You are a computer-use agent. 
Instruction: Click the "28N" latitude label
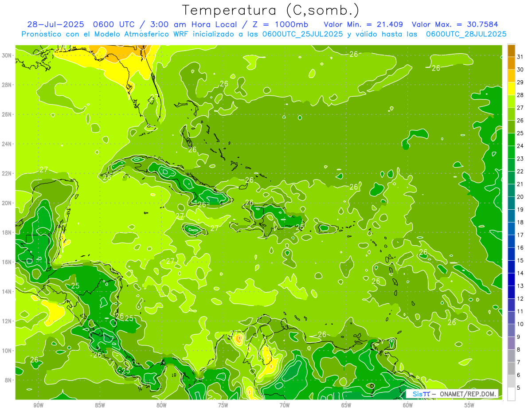(7, 85)
